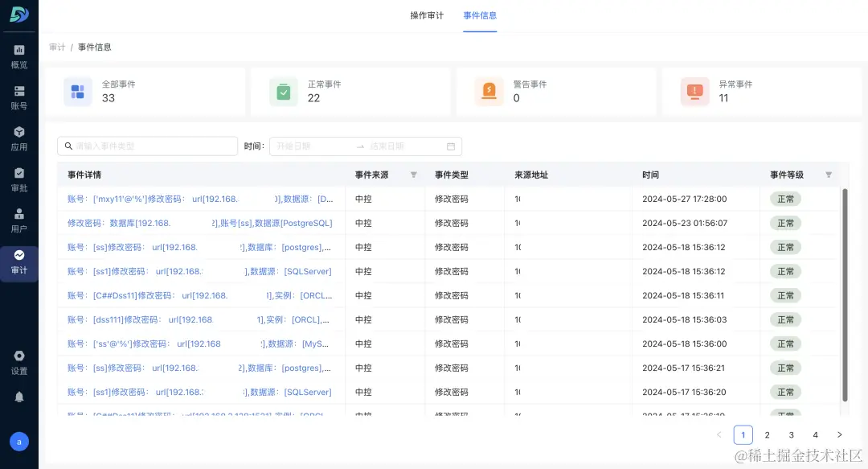Open the 事件等级 column filter
This screenshot has height=469, width=868.
pos(829,175)
